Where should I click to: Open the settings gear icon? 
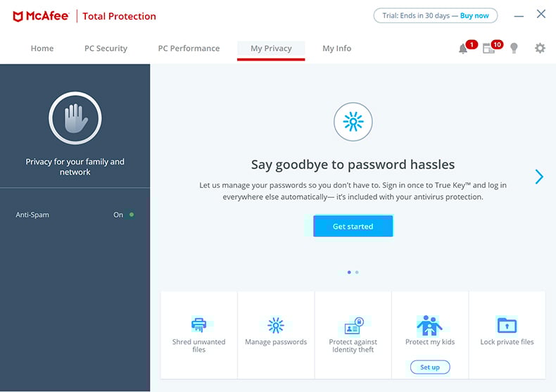[x=540, y=48]
